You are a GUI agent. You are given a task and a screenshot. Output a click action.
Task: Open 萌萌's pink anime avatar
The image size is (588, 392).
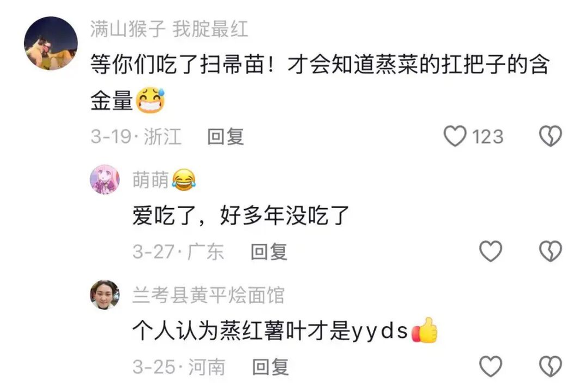click(x=105, y=179)
